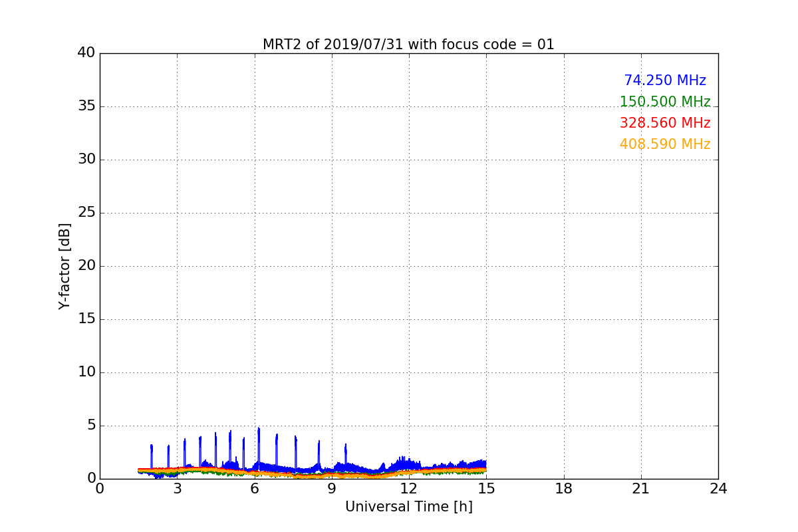Select the '74.250 MHz' legend label

click(665, 80)
